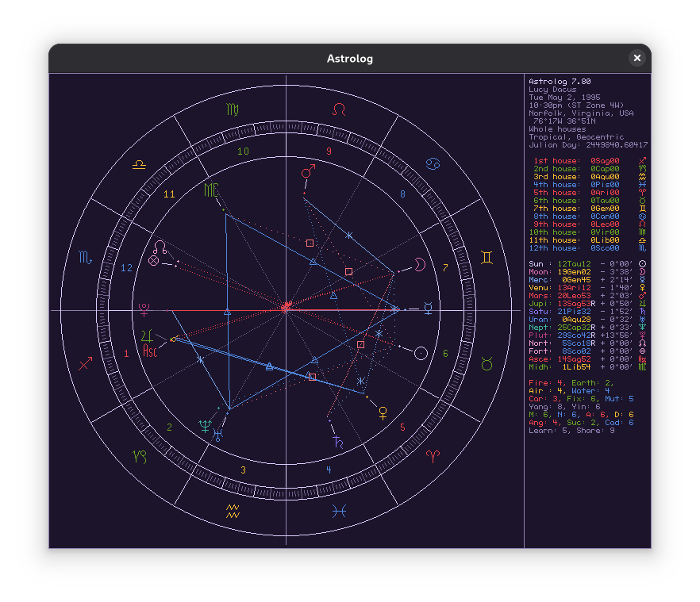Click the Julian Day line in the sidebar
This screenshot has height=602, width=700.
[x=588, y=145]
